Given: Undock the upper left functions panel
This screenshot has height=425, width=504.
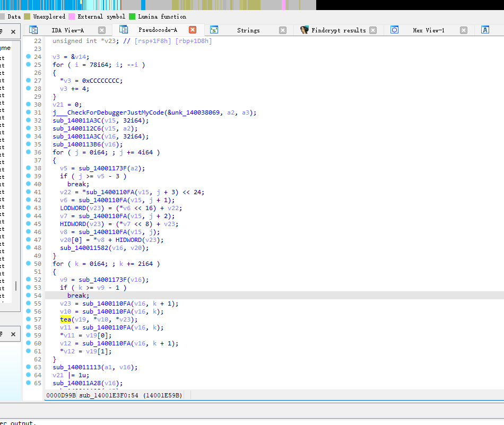Looking at the screenshot, I should tap(1, 31).
